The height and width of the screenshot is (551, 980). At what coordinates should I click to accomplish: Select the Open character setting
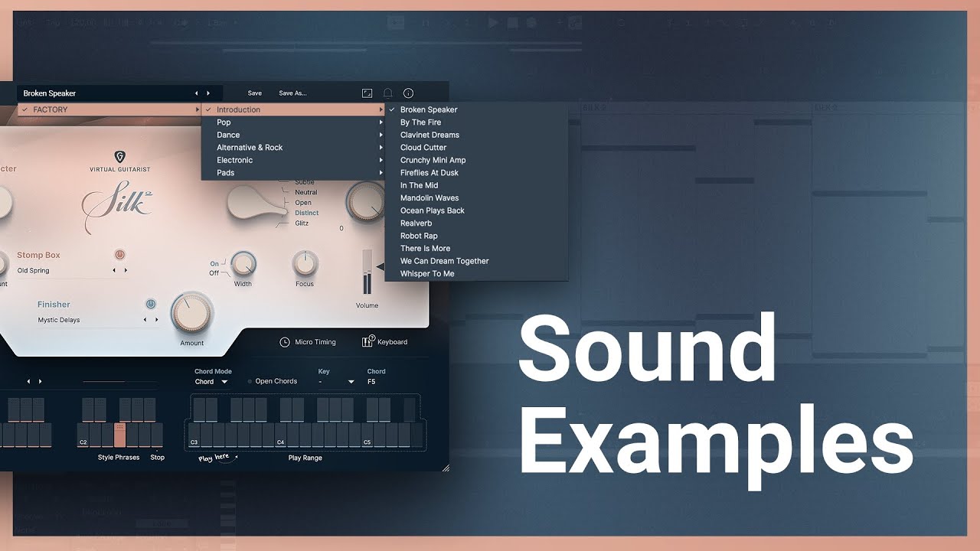click(303, 203)
